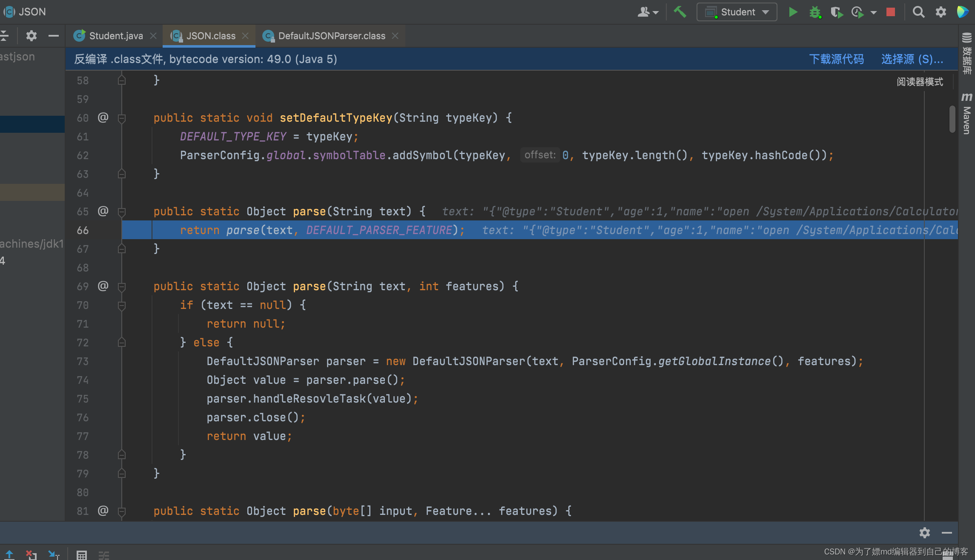Click achines/jdk1 entry in left panel
This screenshot has width=975, height=560.
pyautogui.click(x=32, y=244)
